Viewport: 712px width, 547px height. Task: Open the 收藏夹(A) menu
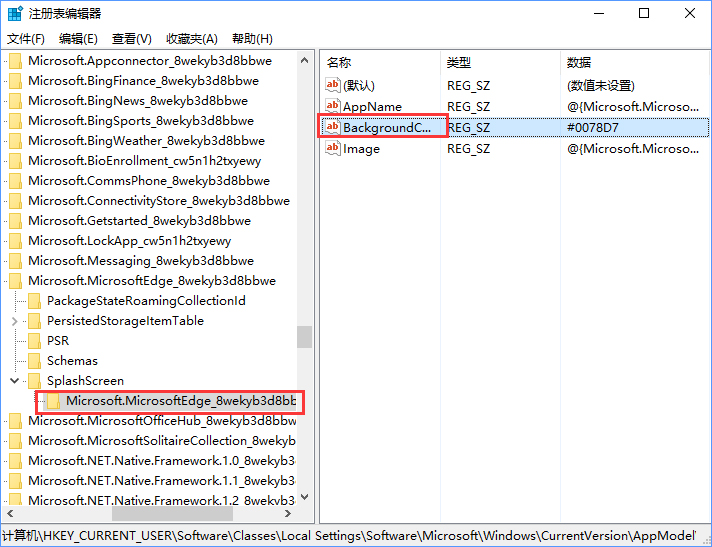click(x=191, y=39)
